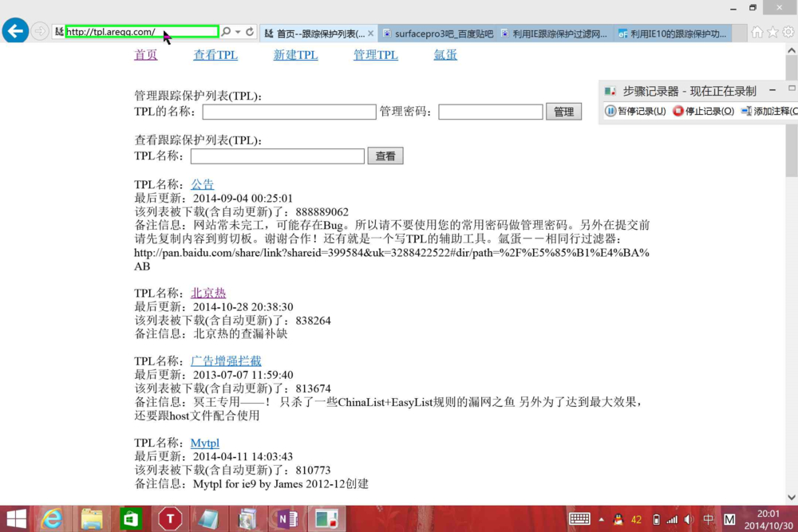Add a comment in Steps Recorder (添加注释)

coord(768,111)
